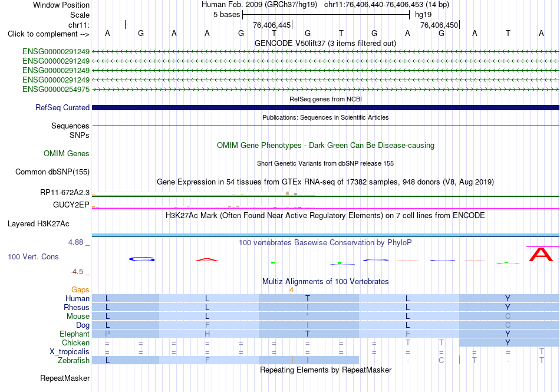Image resolution: width=560 pixels, height=392 pixels.
Task: Click amino acid T in the Human row
Action: [308, 298]
